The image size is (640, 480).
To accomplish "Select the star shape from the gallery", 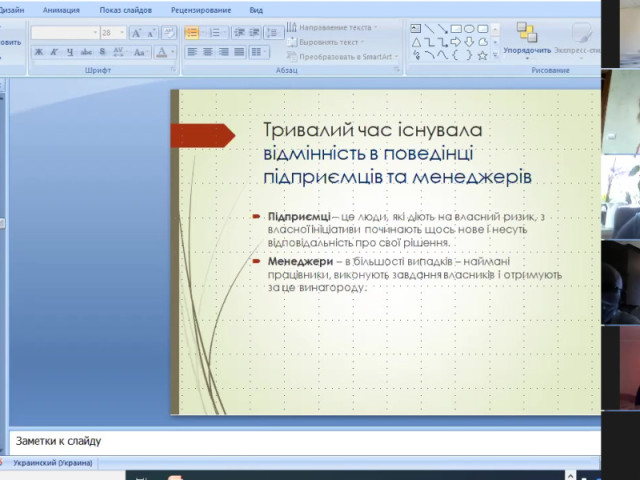I will 482,56.
